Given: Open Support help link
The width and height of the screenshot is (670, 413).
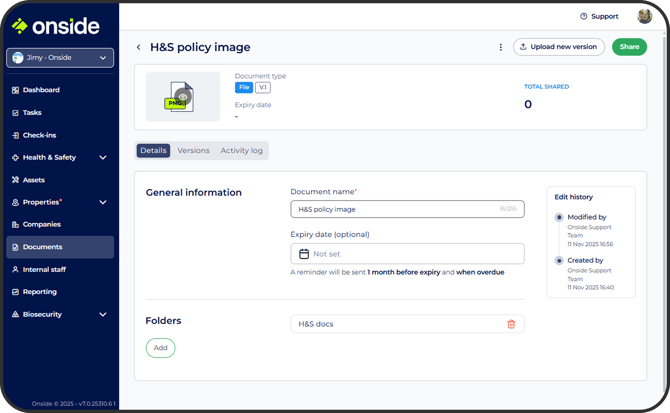Looking at the screenshot, I should pyautogui.click(x=599, y=16).
